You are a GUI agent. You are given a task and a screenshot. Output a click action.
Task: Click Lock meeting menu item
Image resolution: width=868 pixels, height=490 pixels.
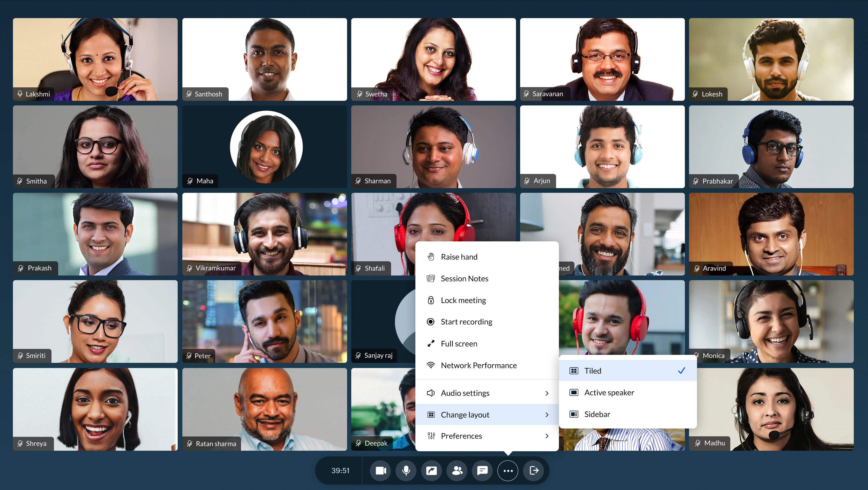(463, 300)
